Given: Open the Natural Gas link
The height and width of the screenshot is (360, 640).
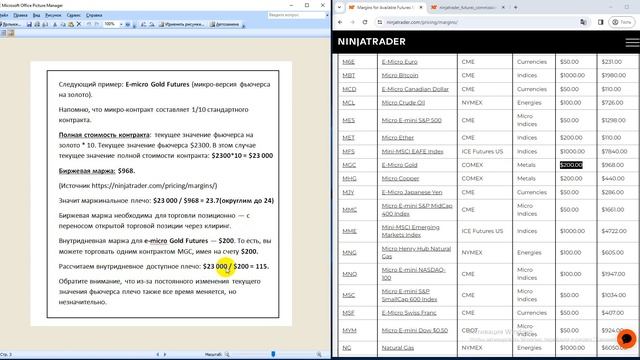Looking at the screenshot, I should click(x=398, y=348).
